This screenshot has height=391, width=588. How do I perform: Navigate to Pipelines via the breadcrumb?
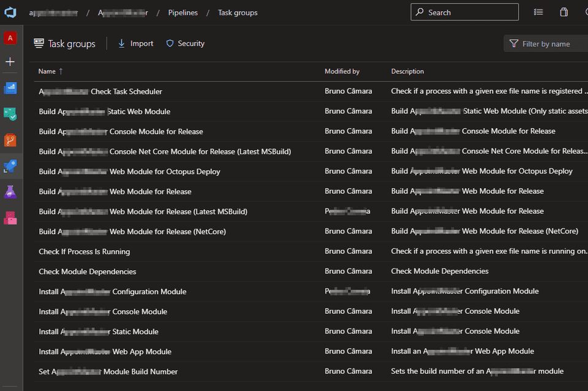click(183, 12)
